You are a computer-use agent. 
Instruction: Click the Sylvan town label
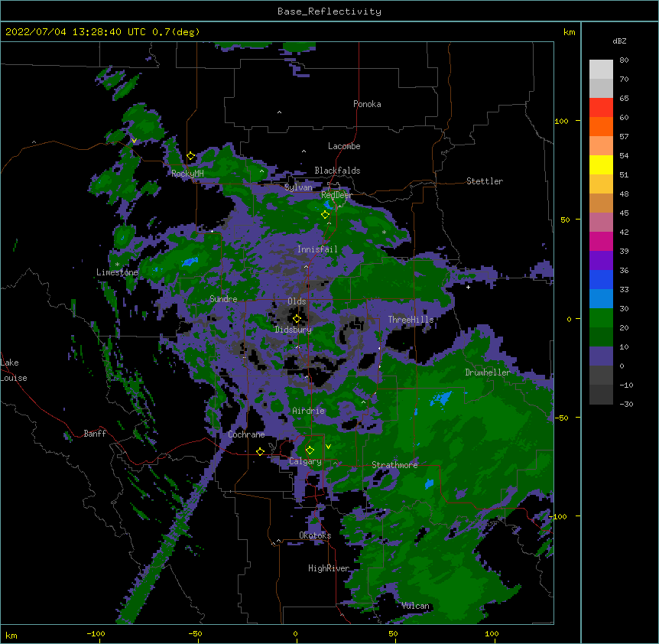coord(298,187)
